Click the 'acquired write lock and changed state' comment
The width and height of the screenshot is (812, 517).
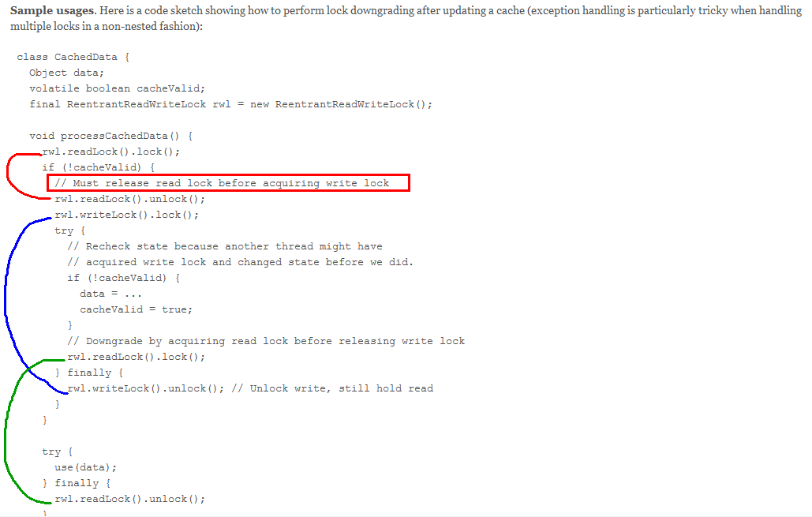pos(241,262)
